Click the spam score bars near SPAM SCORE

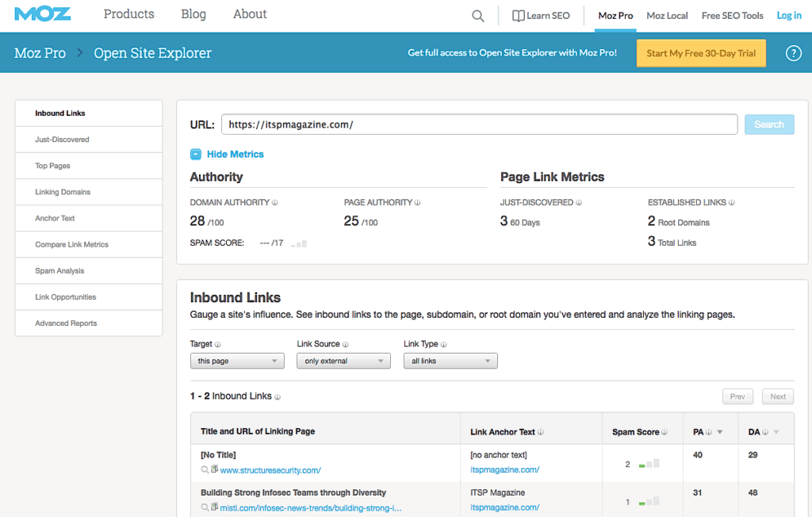click(299, 243)
